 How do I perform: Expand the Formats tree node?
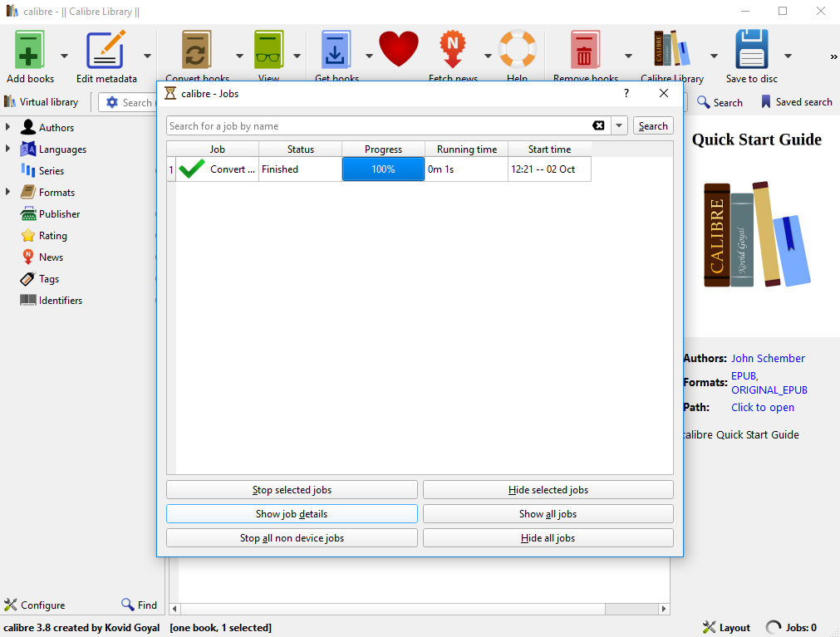7,192
